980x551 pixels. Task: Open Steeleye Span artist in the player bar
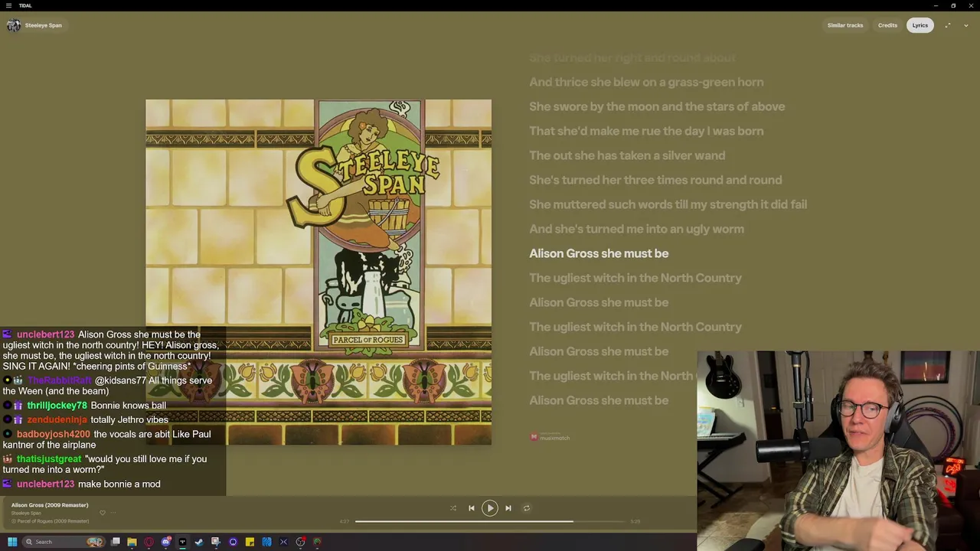click(x=26, y=513)
